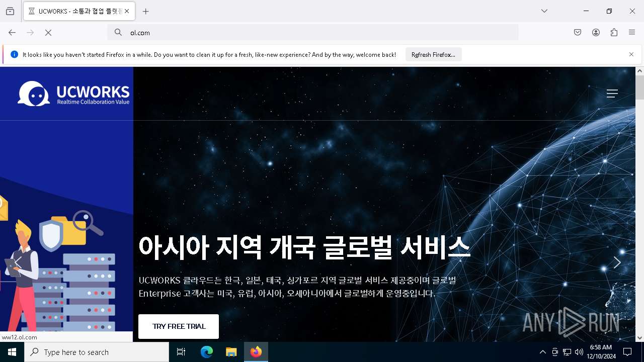Show the next slide with right arrow
644x362 pixels.
617,262
